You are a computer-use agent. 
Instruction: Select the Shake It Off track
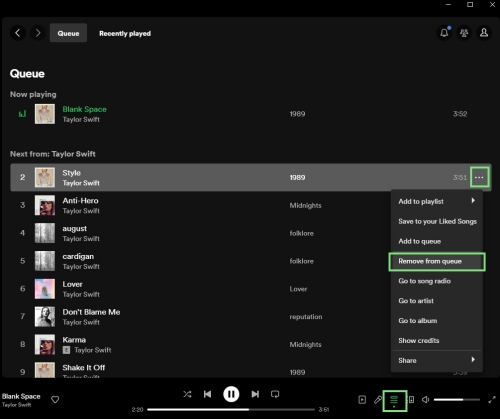(84, 367)
